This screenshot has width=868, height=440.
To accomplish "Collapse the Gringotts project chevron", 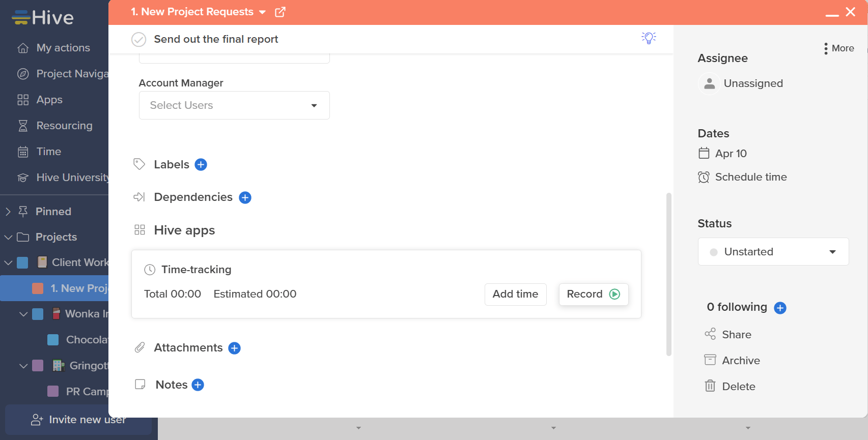I will 23,366.
